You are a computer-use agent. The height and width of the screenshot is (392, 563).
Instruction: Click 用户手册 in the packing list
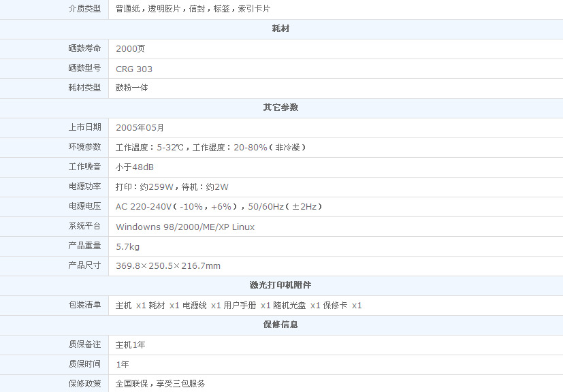pos(240,306)
